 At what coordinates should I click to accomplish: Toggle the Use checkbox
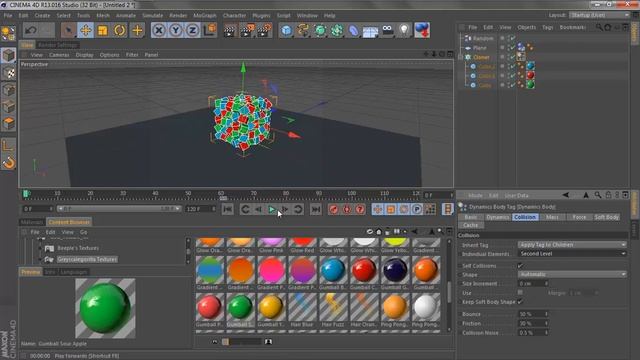(520, 293)
